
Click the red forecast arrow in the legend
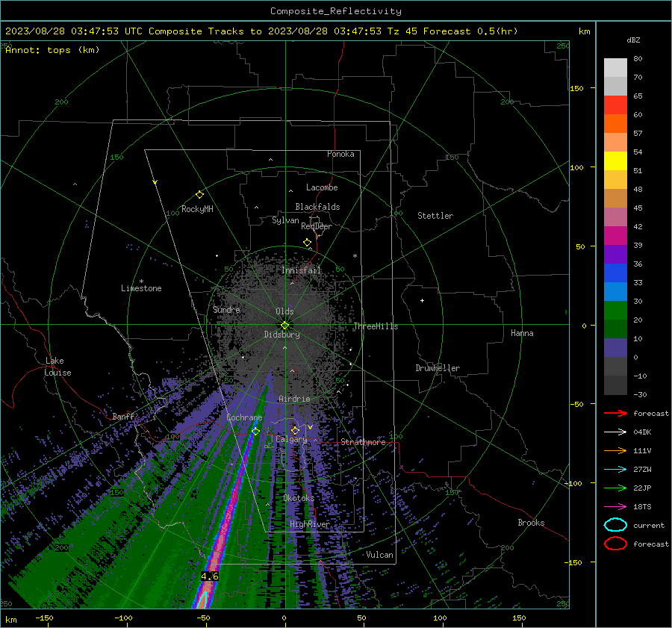615,413
